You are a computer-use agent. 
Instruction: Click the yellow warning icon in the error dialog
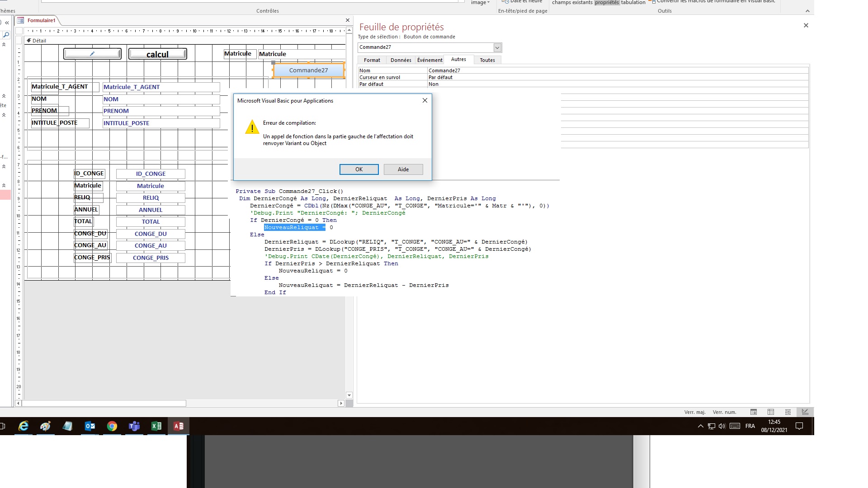coord(252,127)
